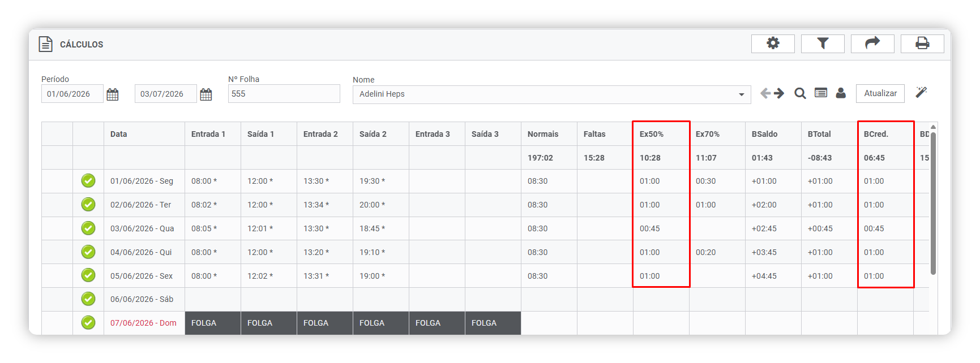Click Ex70% total 11:07
Image resolution: width=980 pixels, height=363 pixels.
717,158
